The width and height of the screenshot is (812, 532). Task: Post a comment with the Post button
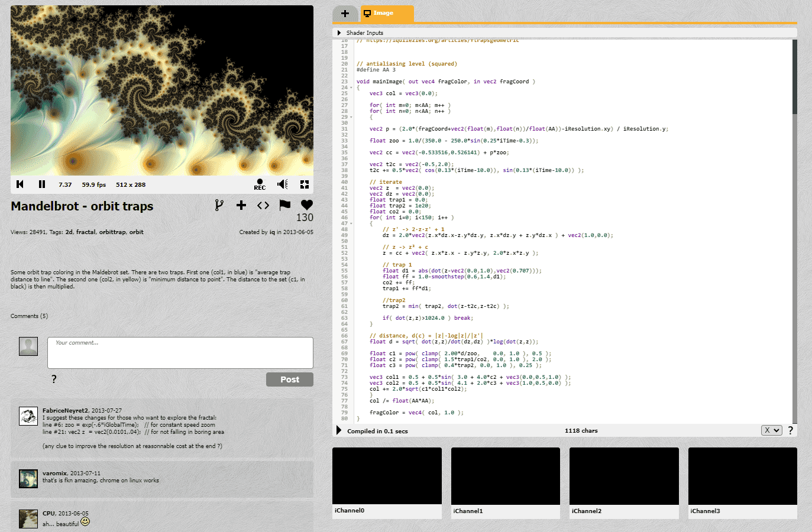pos(289,379)
